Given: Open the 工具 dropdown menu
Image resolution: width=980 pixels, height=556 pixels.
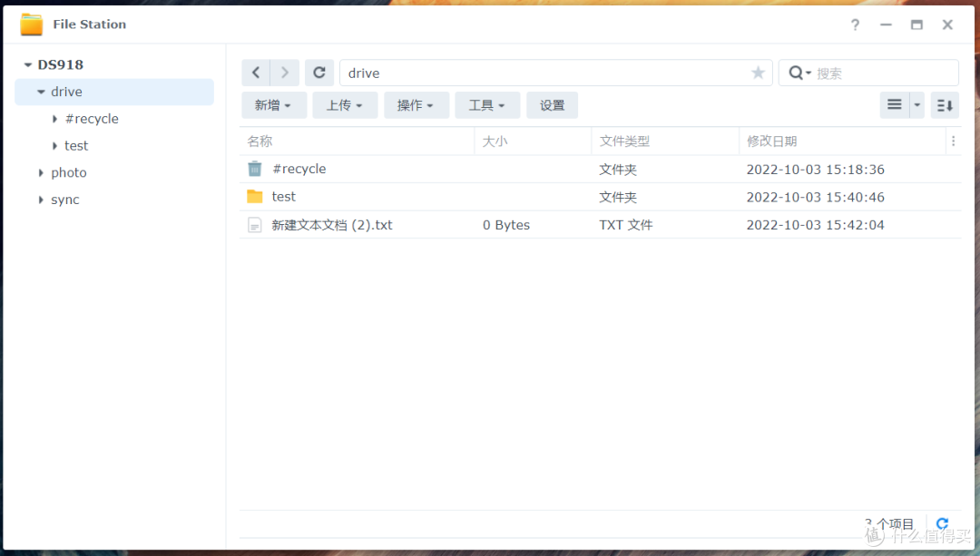Looking at the screenshot, I should click(x=487, y=105).
